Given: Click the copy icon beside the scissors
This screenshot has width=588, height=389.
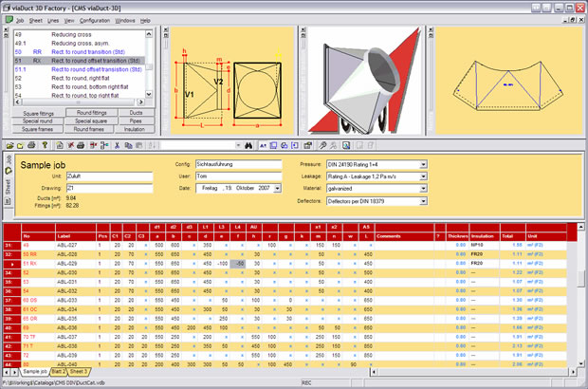Looking at the screenshot, I should [x=128, y=145].
